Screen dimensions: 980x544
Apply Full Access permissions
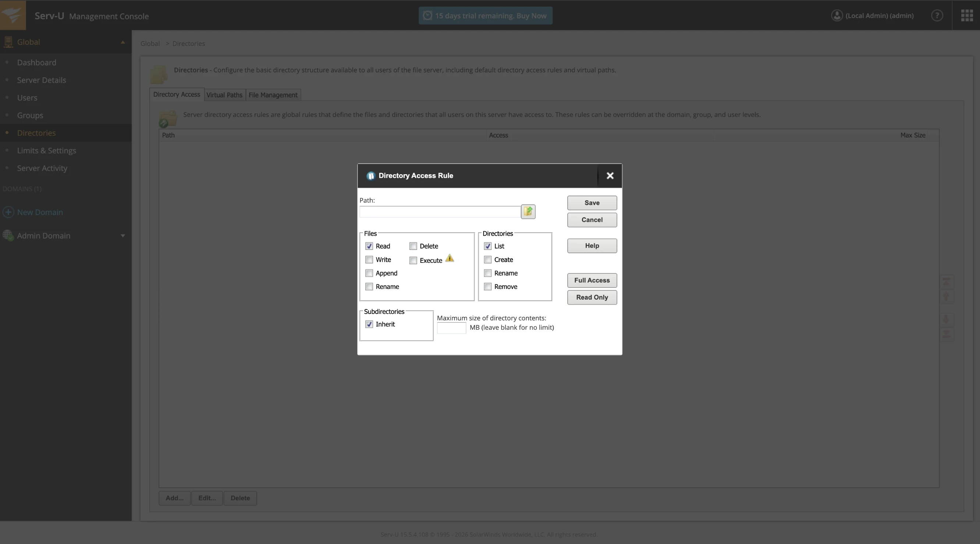tap(592, 280)
